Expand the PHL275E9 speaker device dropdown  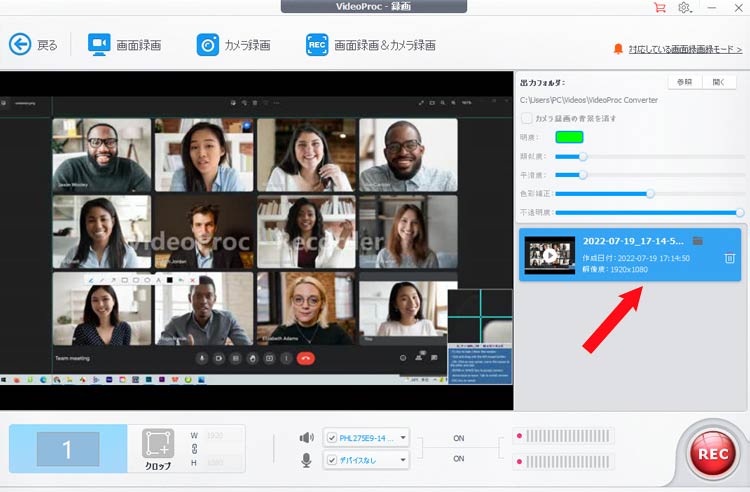point(403,437)
